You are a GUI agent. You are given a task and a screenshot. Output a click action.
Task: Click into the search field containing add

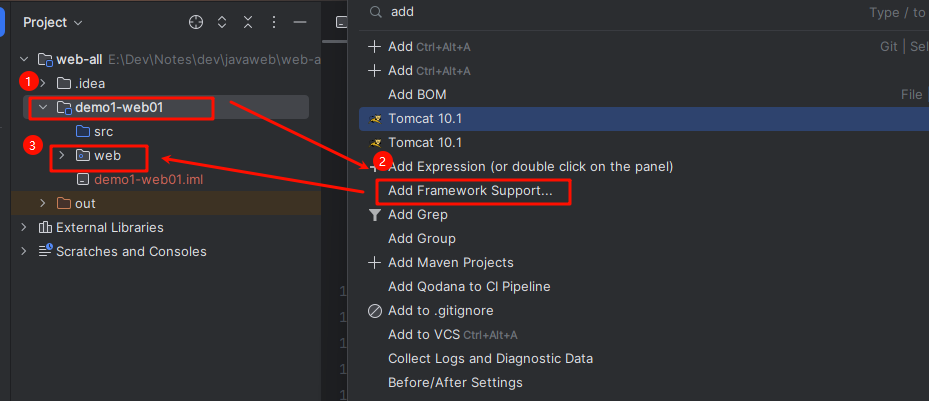(622, 12)
